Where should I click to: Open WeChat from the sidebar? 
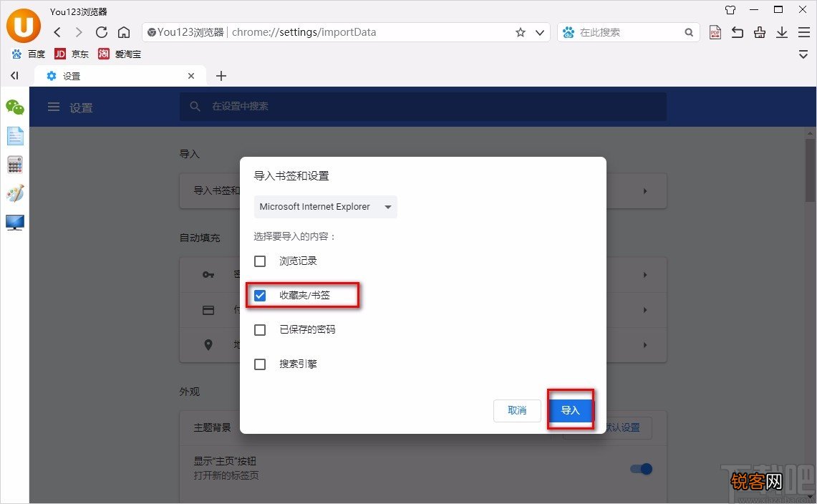tap(14, 107)
